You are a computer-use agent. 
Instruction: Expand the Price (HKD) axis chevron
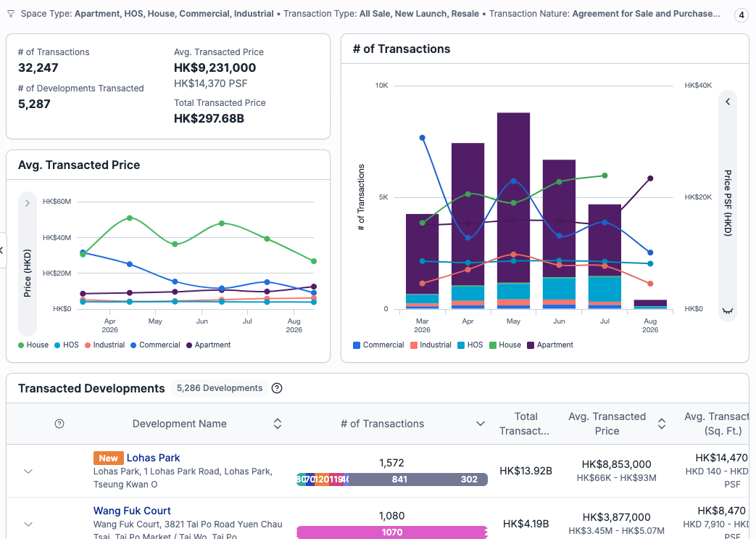(x=28, y=203)
